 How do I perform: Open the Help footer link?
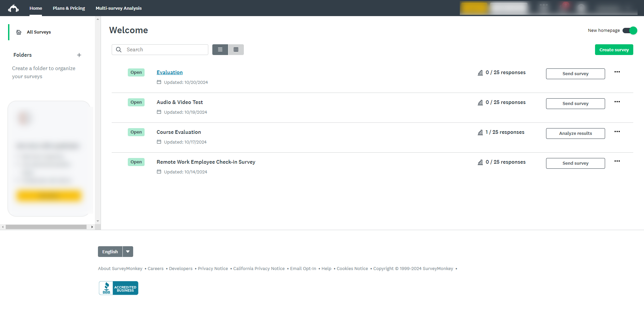326,269
